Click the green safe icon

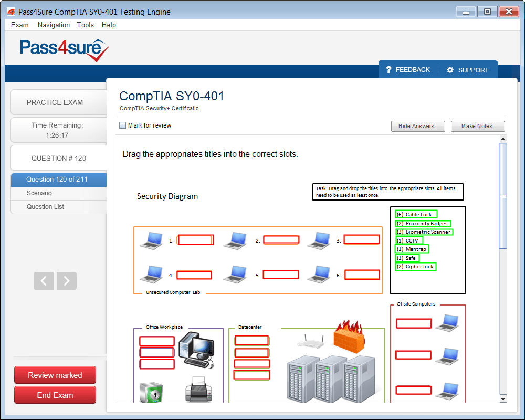(151, 393)
